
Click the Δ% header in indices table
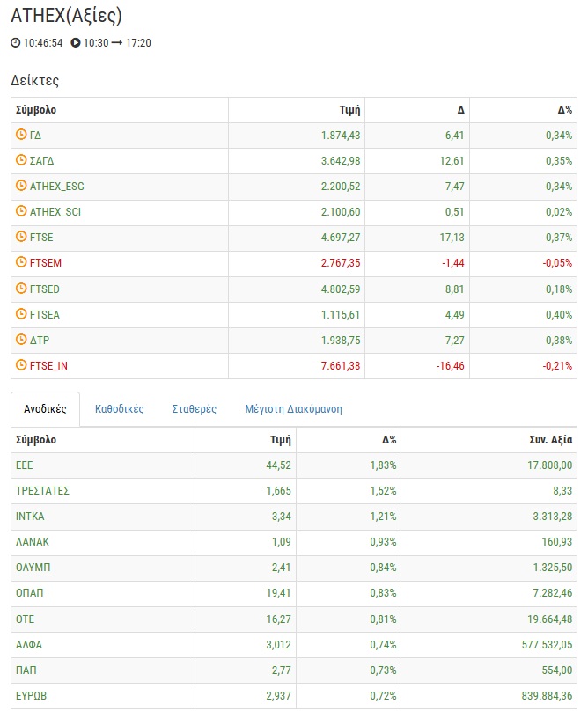pyautogui.click(x=564, y=110)
